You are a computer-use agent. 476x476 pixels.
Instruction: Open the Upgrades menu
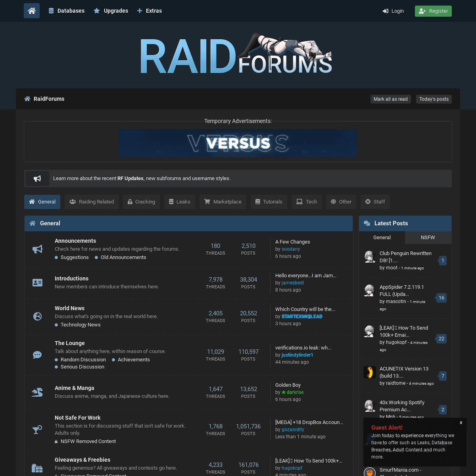111,11
